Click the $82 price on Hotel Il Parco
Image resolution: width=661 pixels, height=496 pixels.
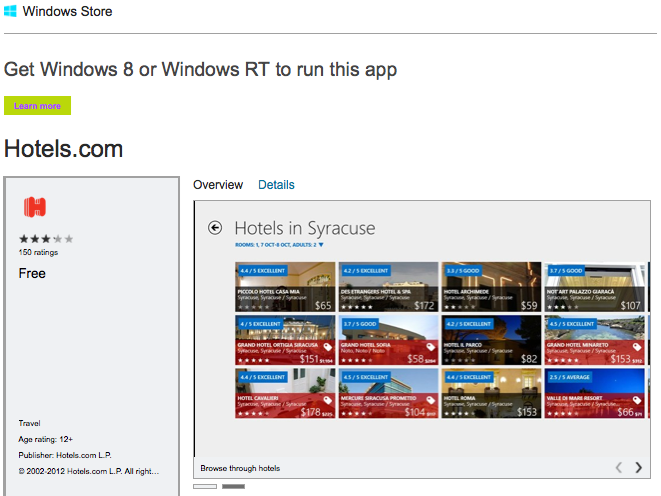[529, 359]
